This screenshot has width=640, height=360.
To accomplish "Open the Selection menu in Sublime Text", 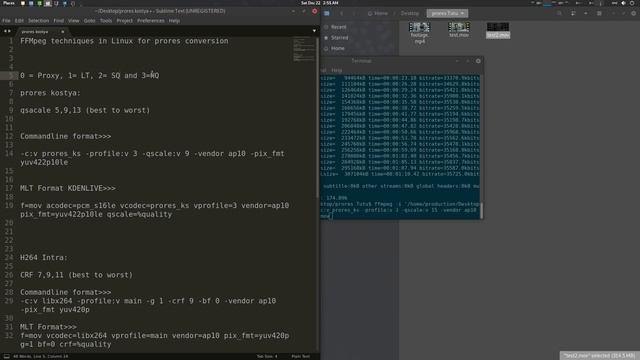I will point(38,20).
